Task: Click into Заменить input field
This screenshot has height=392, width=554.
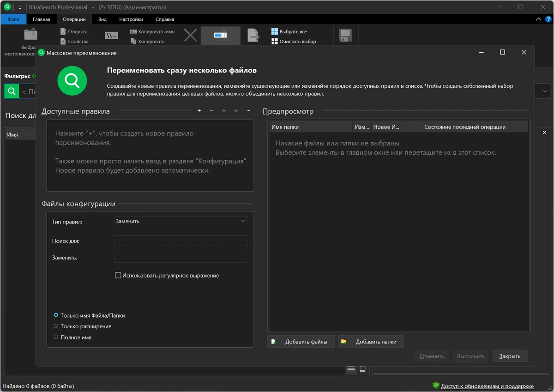Action: [181, 257]
